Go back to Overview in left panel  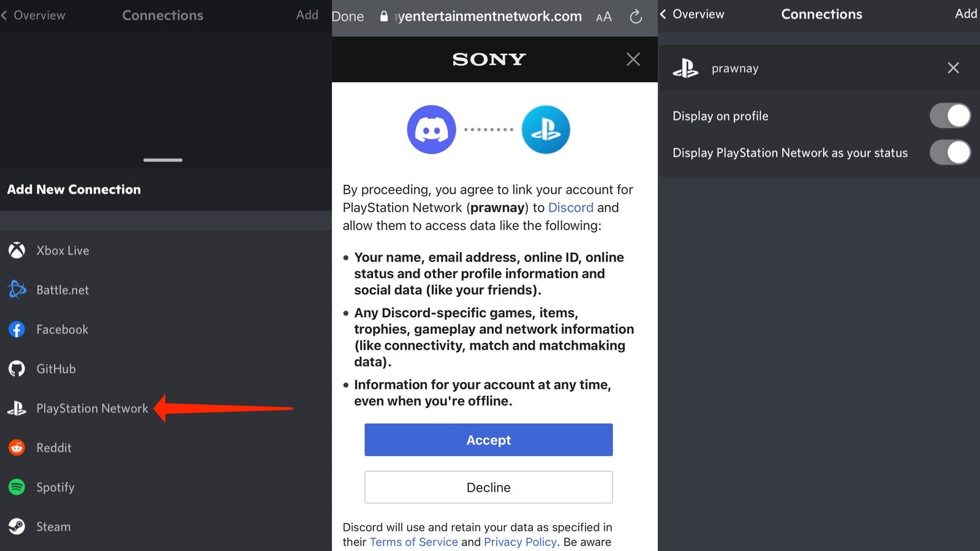click(33, 15)
